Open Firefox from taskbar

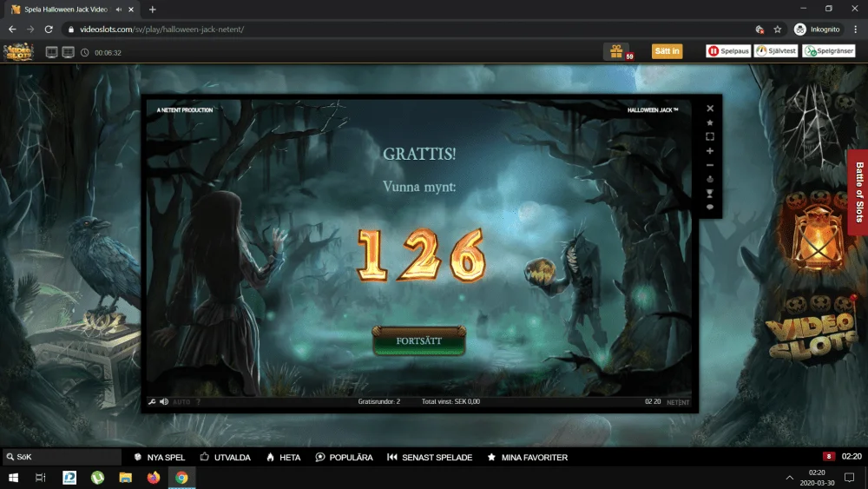point(154,478)
